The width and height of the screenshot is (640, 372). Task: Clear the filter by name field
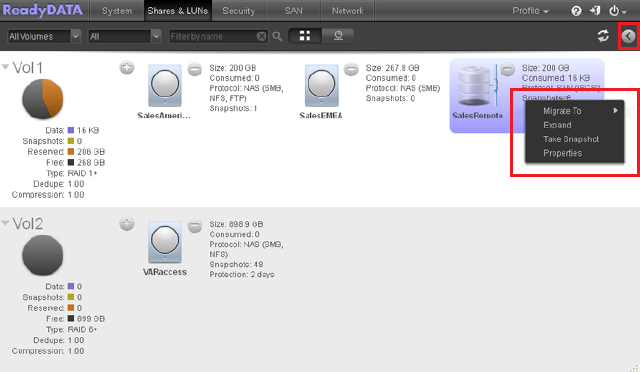click(x=261, y=36)
